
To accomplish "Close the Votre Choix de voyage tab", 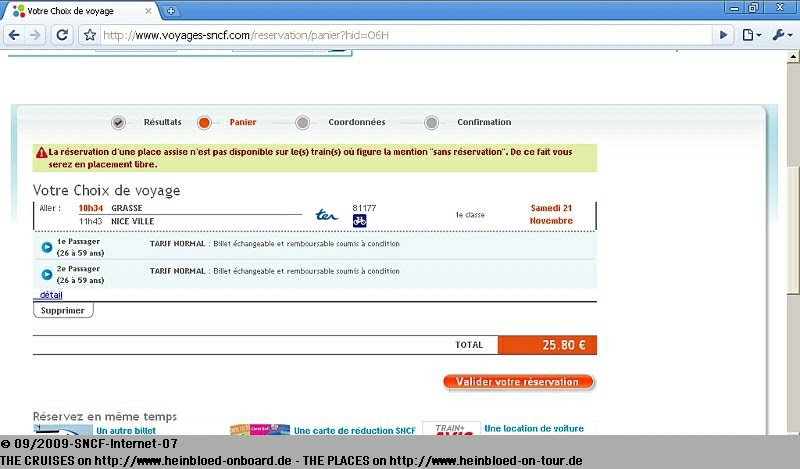I will point(148,11).
